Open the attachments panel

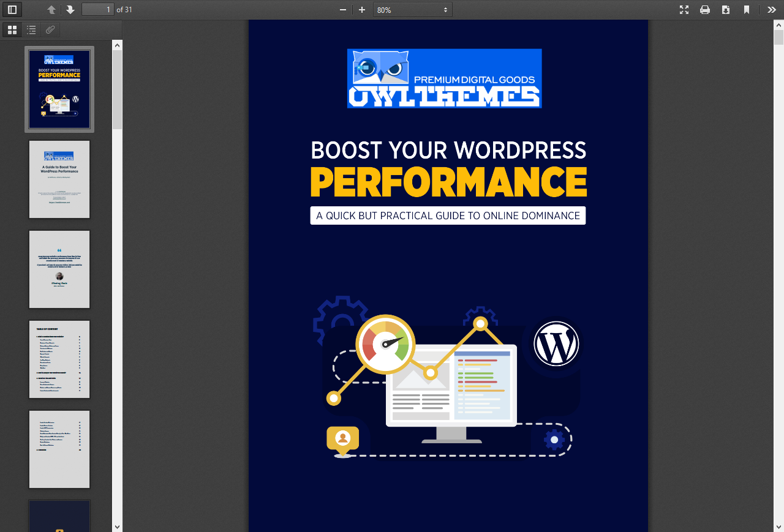(50, 29)
